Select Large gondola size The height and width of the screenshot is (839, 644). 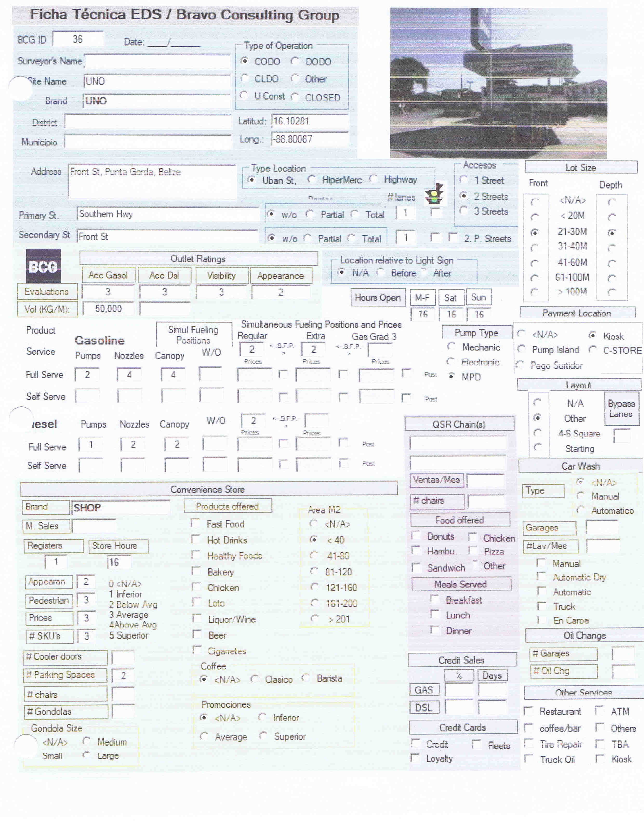[x=87, y=755]
